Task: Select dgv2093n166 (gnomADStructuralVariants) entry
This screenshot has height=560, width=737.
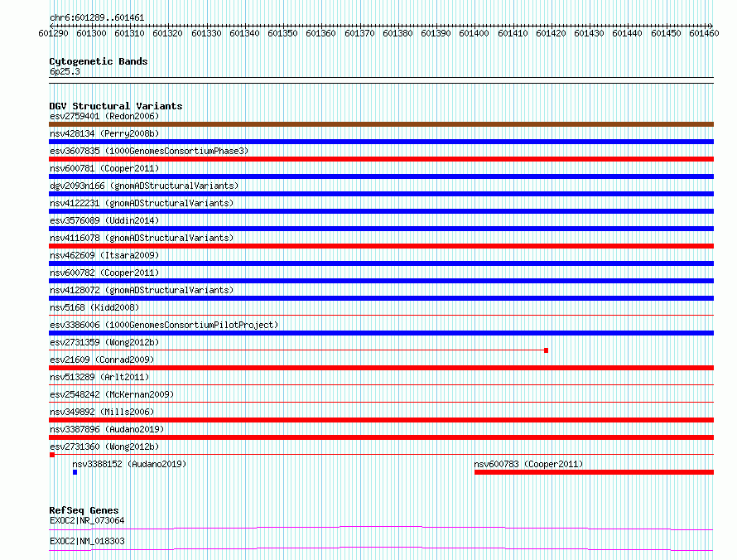Action: coord(144,186)
